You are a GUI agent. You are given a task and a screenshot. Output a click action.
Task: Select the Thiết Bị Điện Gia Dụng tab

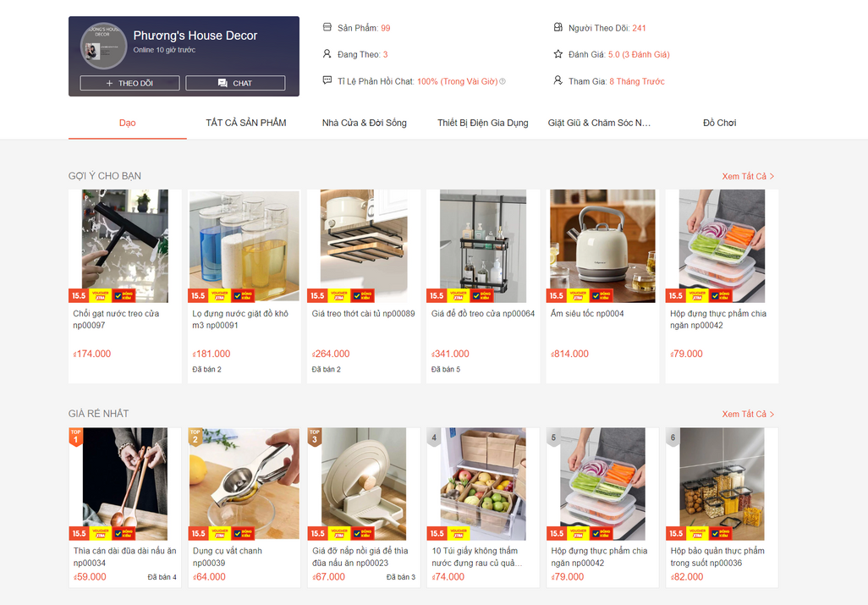[x=483, y=123]
